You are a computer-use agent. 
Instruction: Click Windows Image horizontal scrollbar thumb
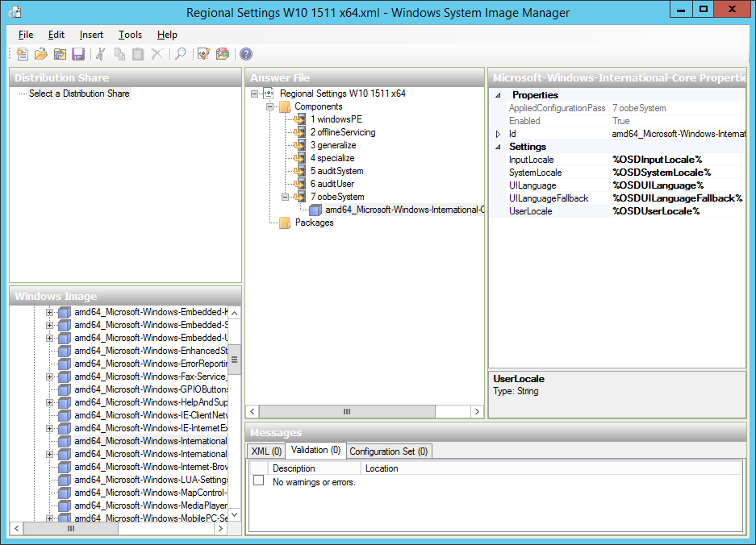click(71, 529)
